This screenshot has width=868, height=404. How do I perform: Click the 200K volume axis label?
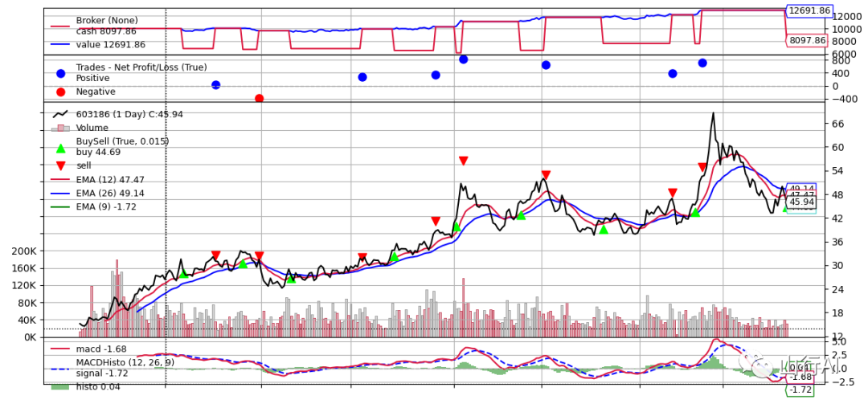coord(23,251)
